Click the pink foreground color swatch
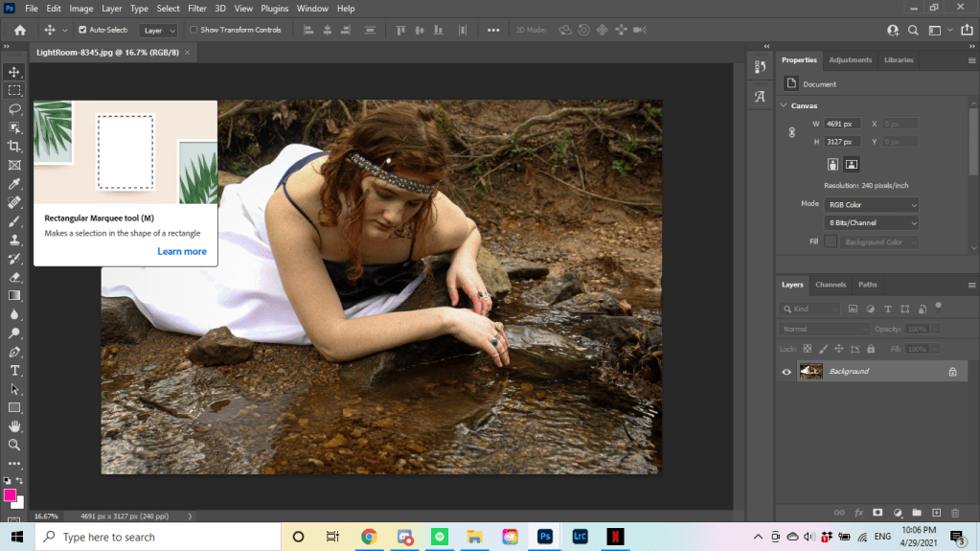 tap(11, 495)
